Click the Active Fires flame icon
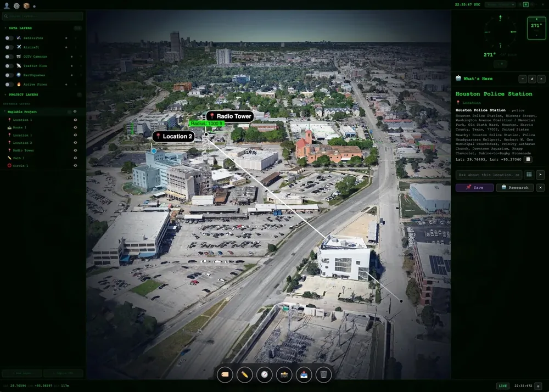 [19, 85]
